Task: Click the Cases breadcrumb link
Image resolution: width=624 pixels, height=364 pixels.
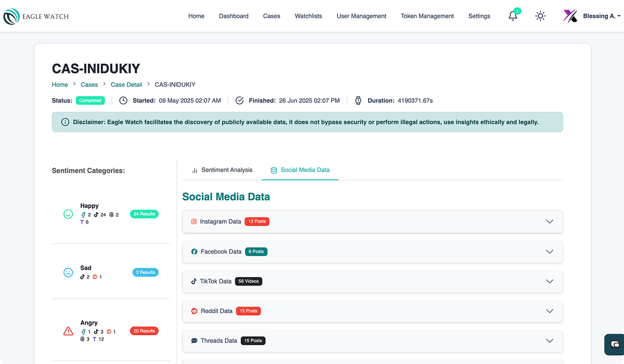Action: (x=89, y=85)
